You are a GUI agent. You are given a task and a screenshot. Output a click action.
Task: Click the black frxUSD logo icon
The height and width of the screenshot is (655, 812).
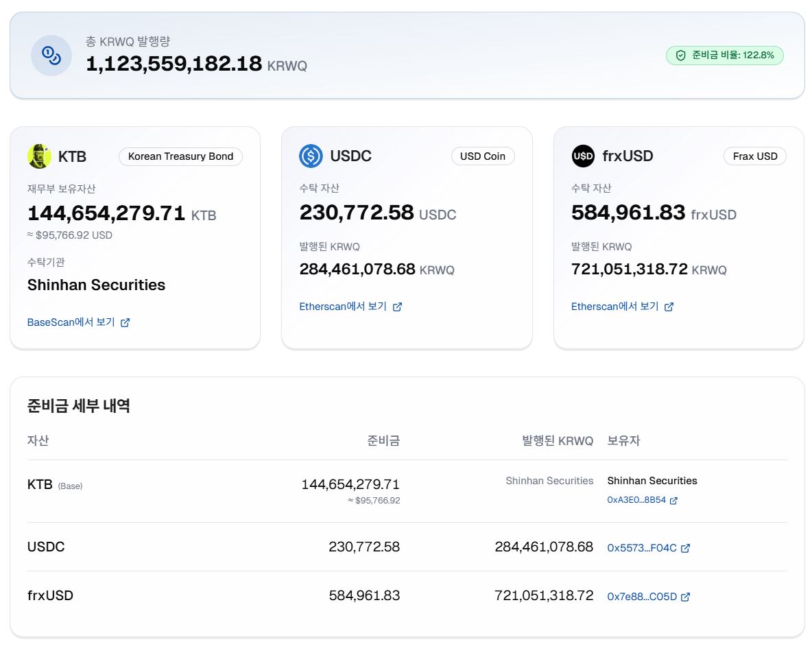583,156
